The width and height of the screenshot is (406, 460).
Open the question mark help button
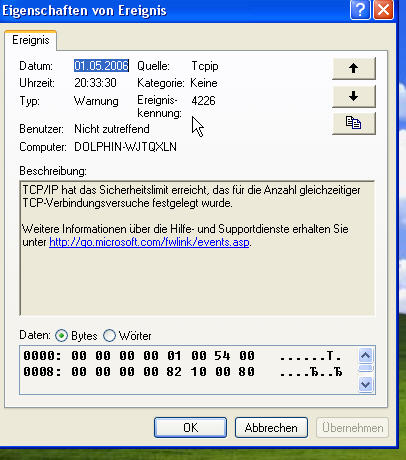(x=360, y=10)
